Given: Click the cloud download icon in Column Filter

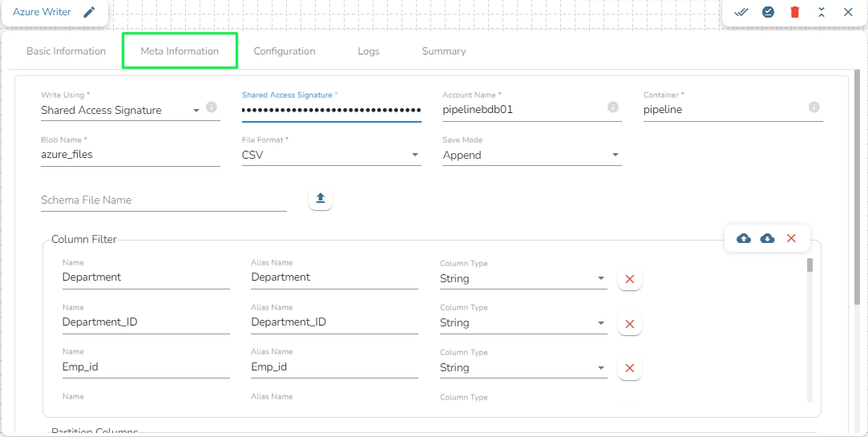Looking at the screenshot, I should click(767, 238).
